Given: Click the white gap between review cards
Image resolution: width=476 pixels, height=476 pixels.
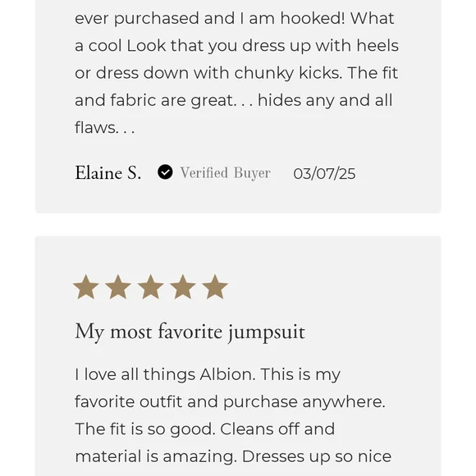Looking at the screenshot, I should pyautogui.click(x=238, y=224).
